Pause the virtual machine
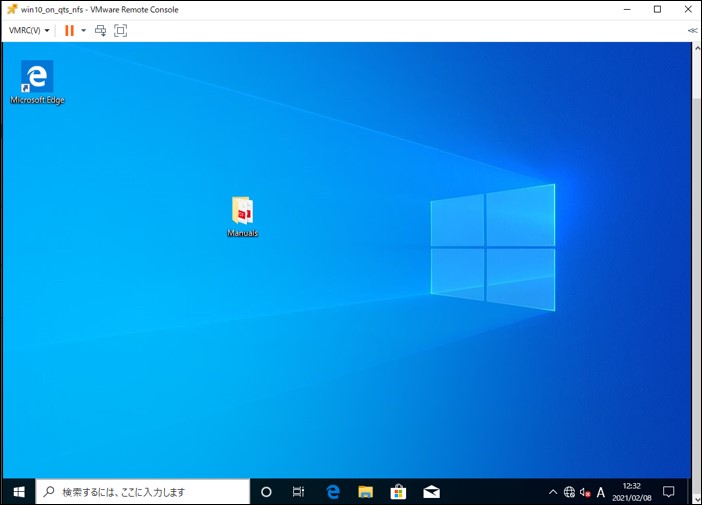 [x=69, y=30]
